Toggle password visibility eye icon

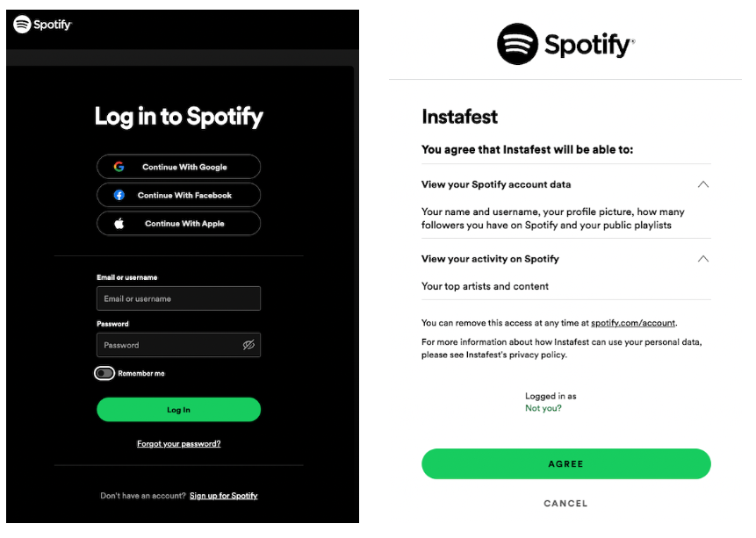248,345
